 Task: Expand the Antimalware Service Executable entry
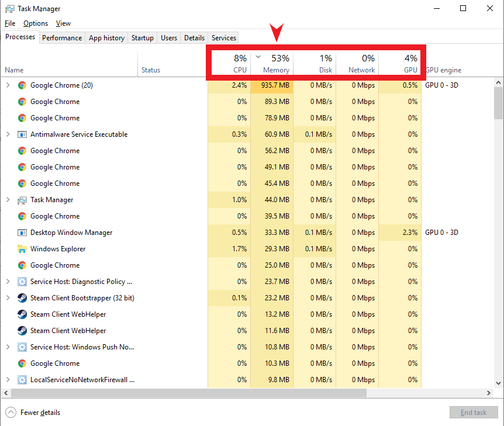(8, 134)
